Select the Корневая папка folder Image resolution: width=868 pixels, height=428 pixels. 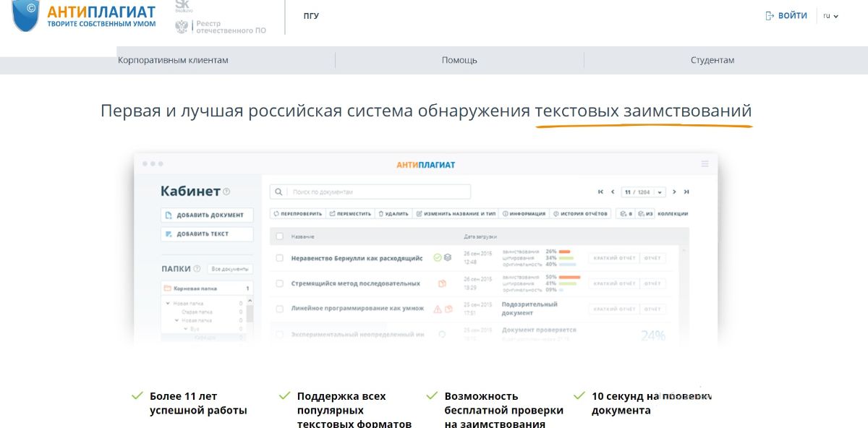click(x=207, y=288)
